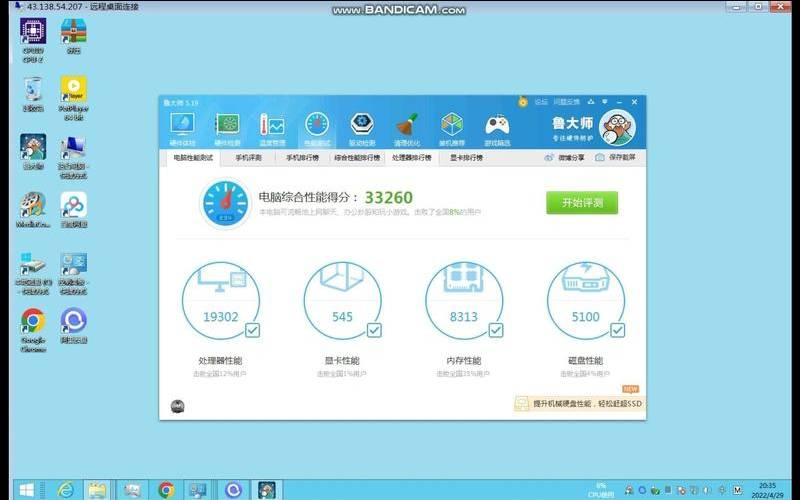Switch to the PC performance test tab
This screenshot has width=800, height=500.
193,158
